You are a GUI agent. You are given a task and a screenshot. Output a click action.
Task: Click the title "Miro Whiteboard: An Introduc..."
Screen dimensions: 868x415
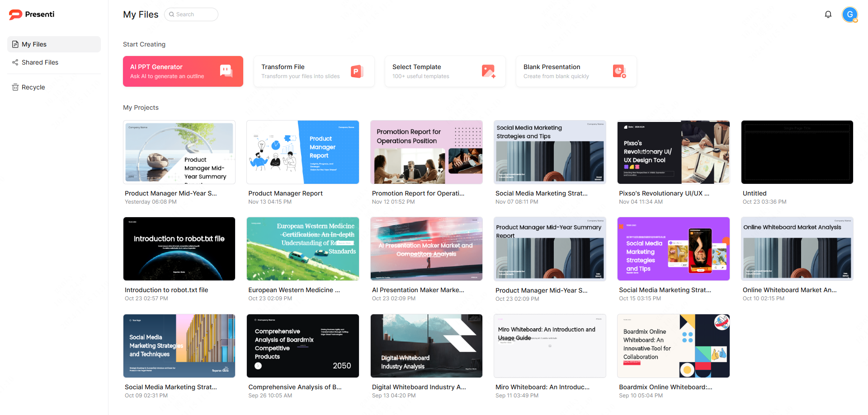[x=542, y=387]
